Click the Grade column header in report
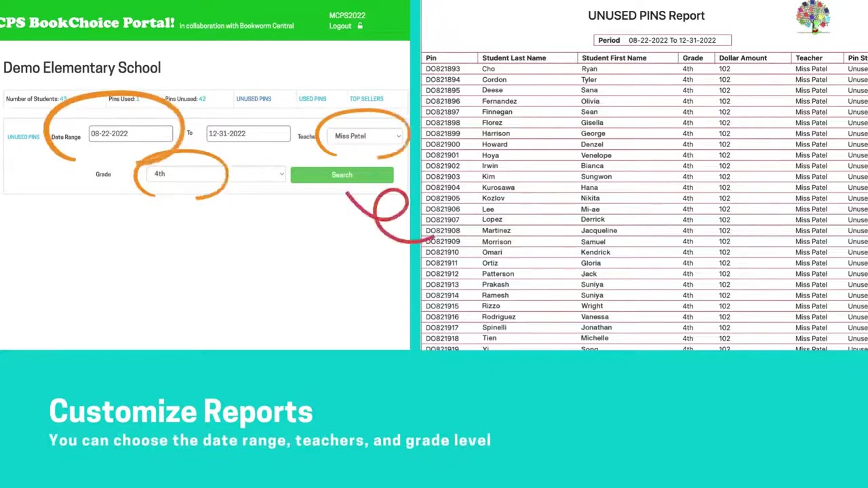The width and height of the screenshot is (868, 488). coord(692,58)
